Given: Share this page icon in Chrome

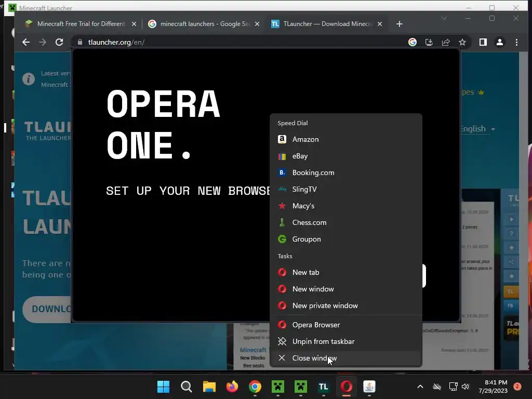Looking at the screenshot, I should (x=446, y=42).
